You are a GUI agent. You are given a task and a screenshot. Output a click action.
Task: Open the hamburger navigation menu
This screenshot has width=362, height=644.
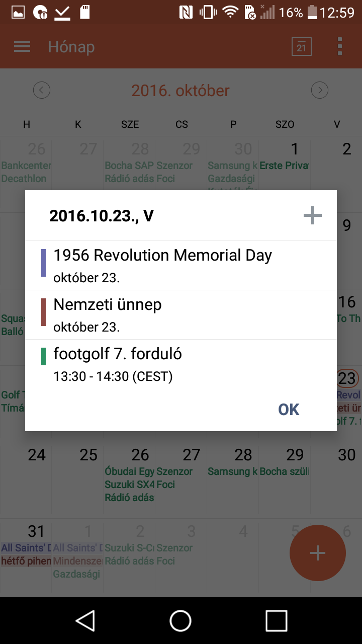point(22,47)
